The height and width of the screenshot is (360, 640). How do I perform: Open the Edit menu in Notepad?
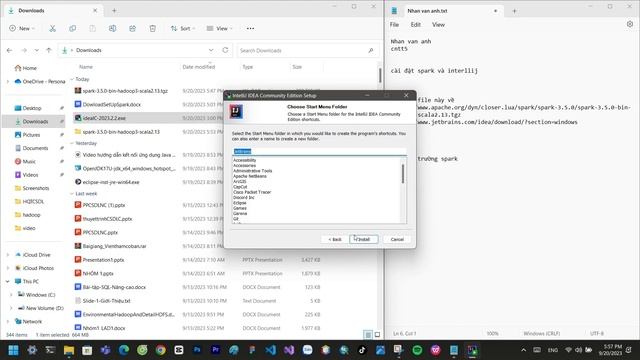click(x=416, y=25)
